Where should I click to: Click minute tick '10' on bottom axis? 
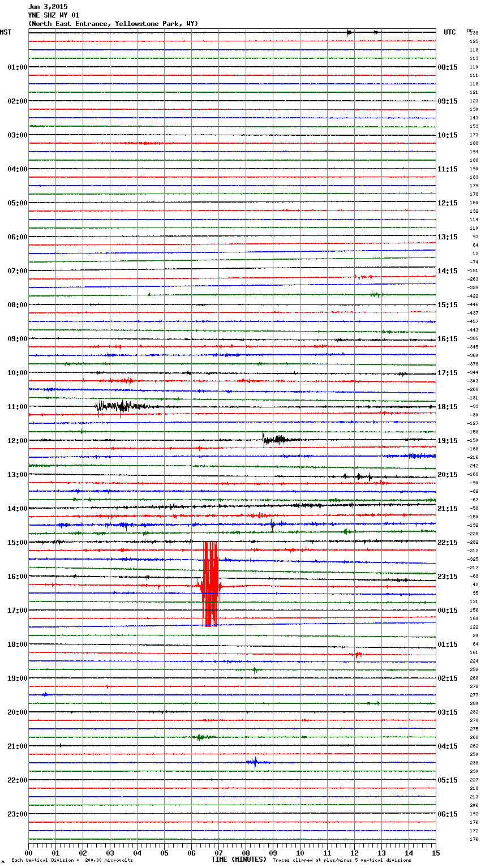click(300, 853)
